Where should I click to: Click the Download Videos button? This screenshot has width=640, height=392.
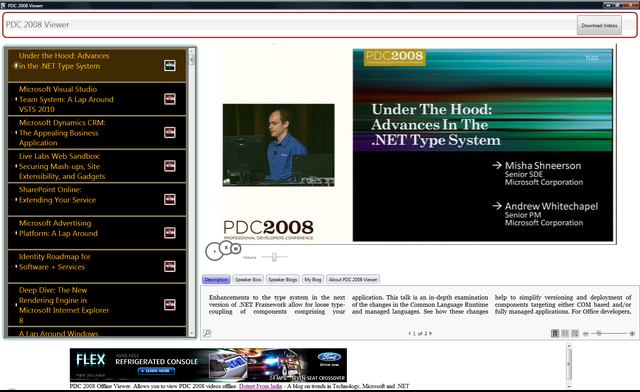coord(599,25)
